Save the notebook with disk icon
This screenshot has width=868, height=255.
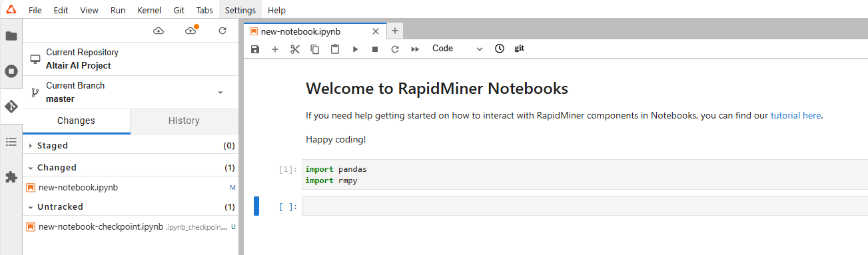click(254, 49)
